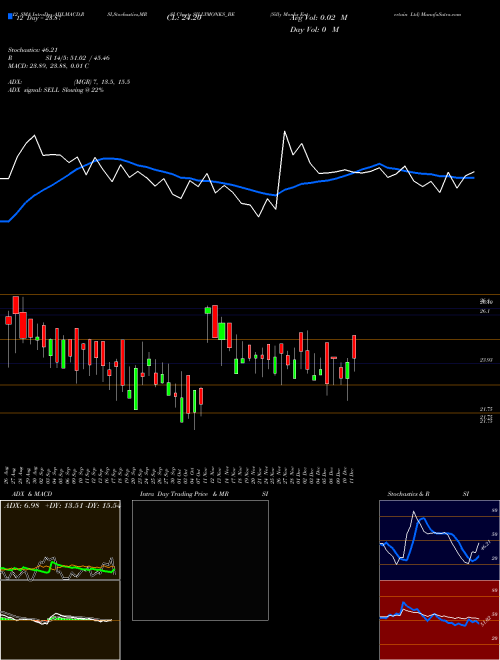Open the navy-blue Stochastics chart panel

(439, 540)
